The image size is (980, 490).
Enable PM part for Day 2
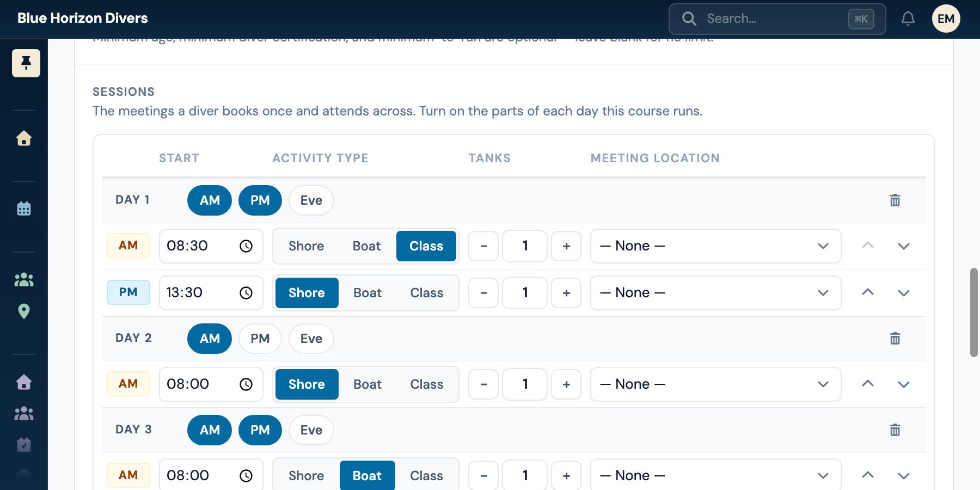[x=260, y=339]
